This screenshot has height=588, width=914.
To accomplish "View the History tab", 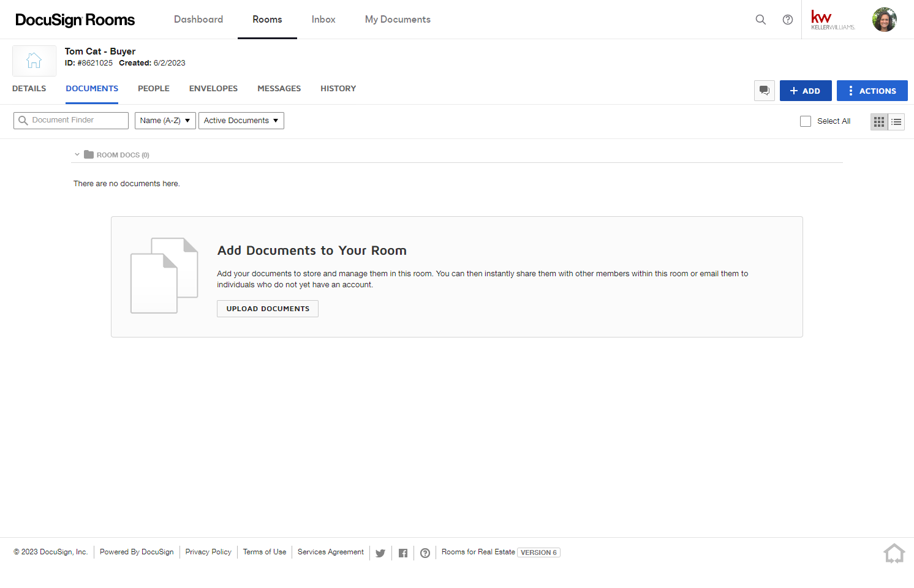I will click(x=338, y=89).
